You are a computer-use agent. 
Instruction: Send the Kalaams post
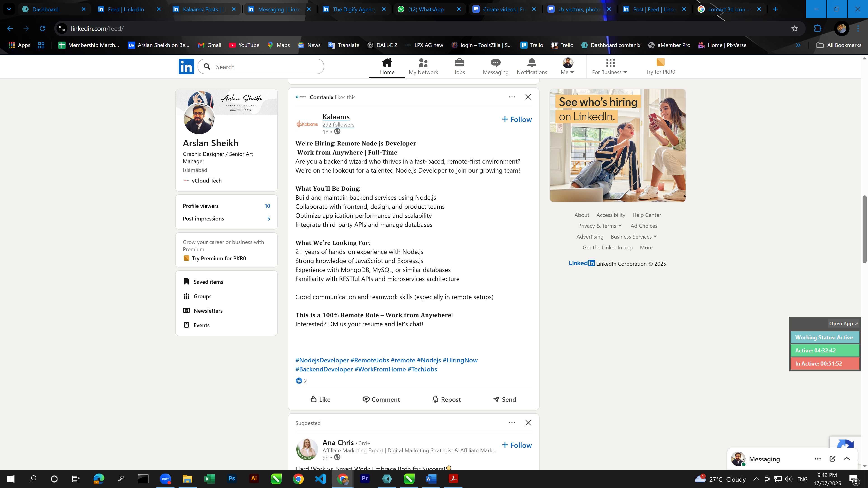click(505, 399)
